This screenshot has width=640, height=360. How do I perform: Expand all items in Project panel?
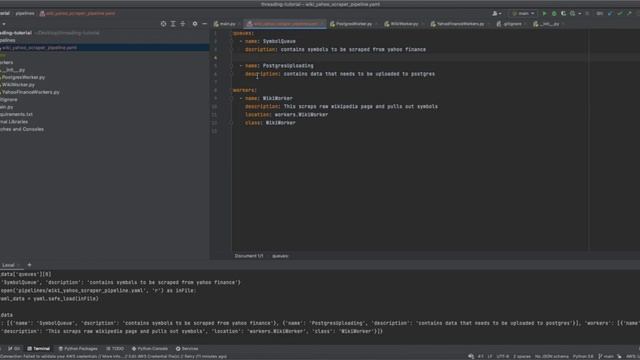coord(173,24)
